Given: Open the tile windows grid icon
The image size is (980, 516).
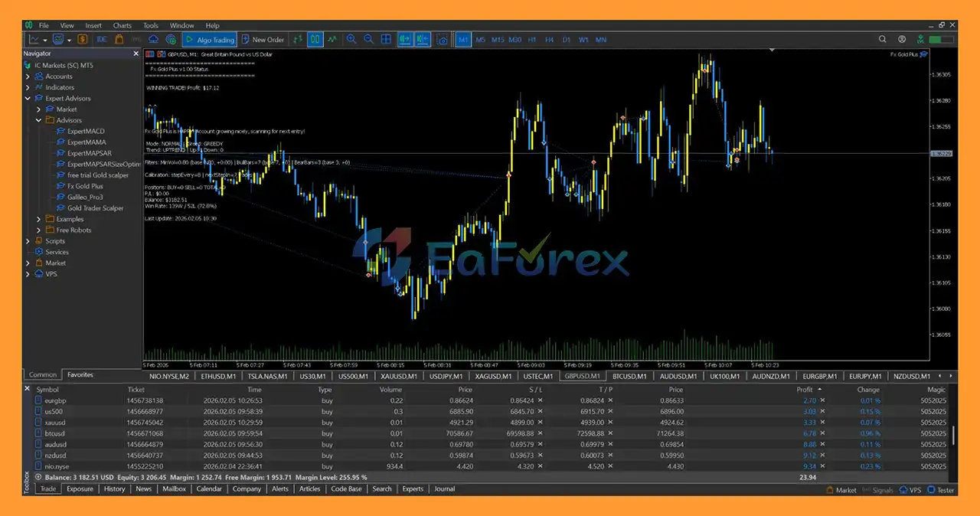Looking at the screenshot, I should pyautogui.click(x=387, y=39).
